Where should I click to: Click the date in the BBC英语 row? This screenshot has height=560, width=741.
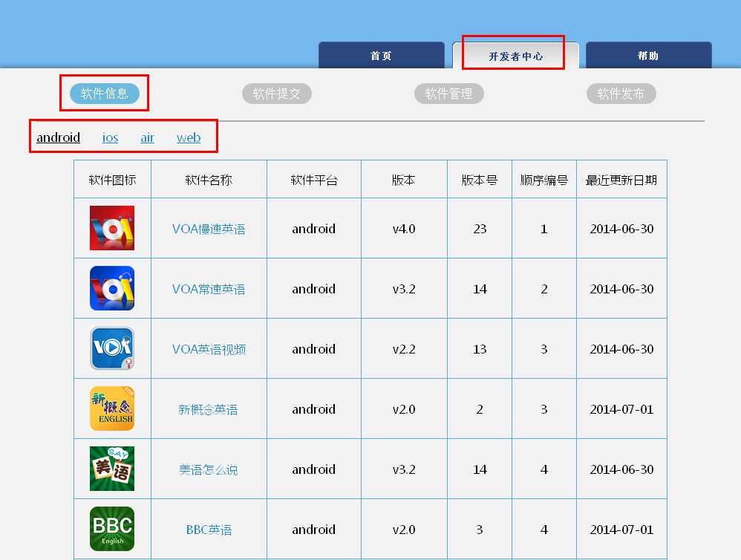621,530
